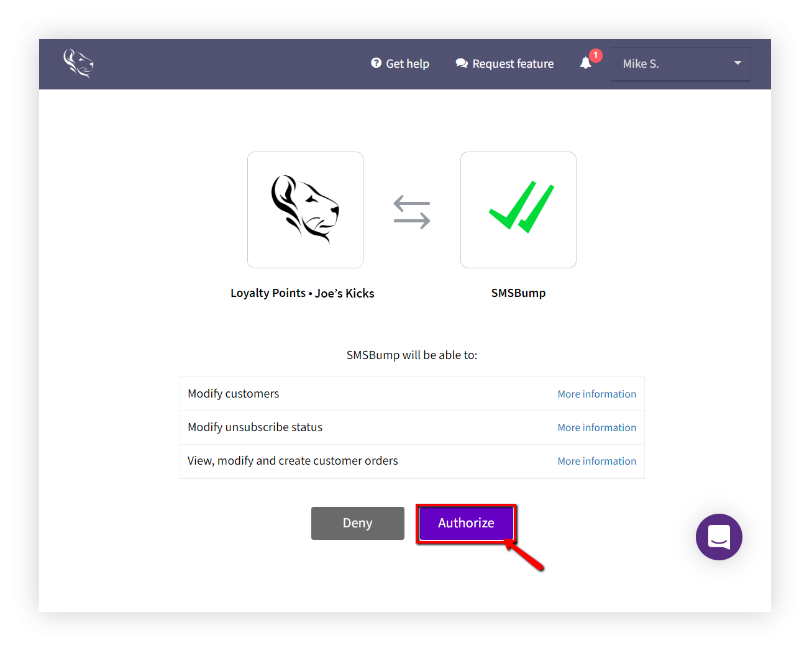Screen dimensions: 812x651
Task: Click the 'SMSBump will be able to:' heading
Action: pos(412,355)
